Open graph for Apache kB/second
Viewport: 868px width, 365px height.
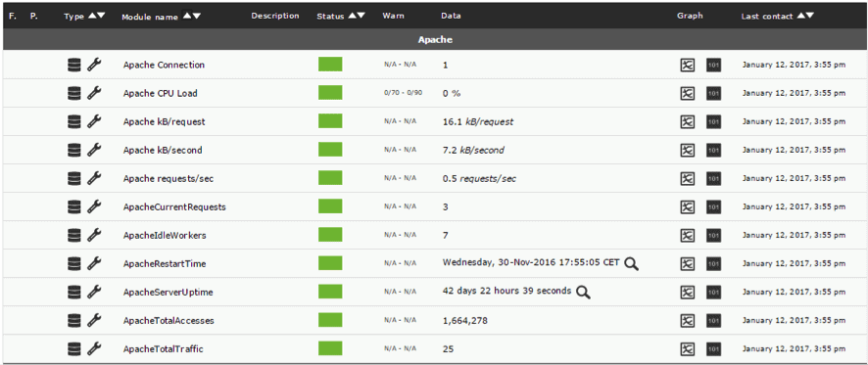tap(688, 151)
